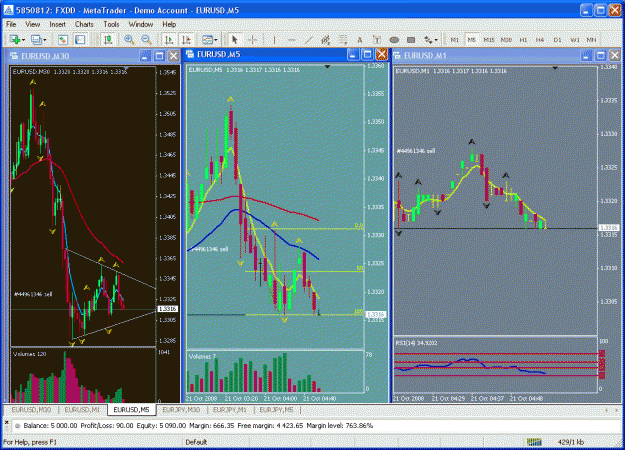
Task: Click the Zoom In magnifier icon
Action: [x=129, y=40]
